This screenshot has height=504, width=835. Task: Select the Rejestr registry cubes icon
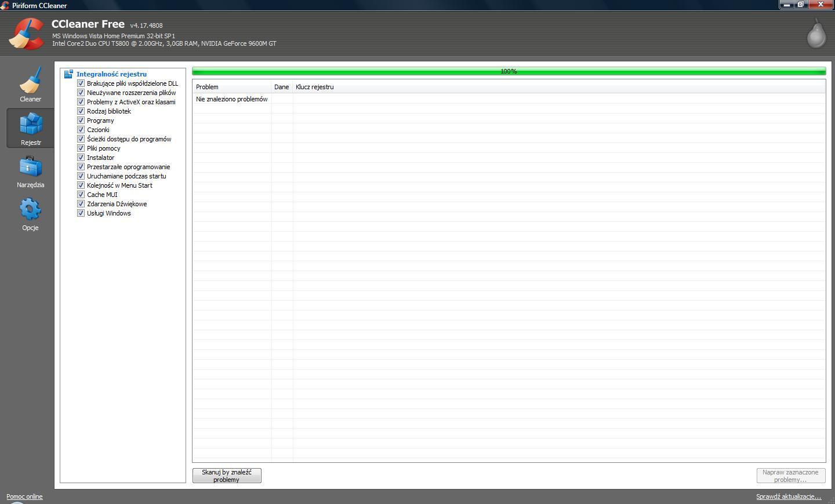point(30,123)
